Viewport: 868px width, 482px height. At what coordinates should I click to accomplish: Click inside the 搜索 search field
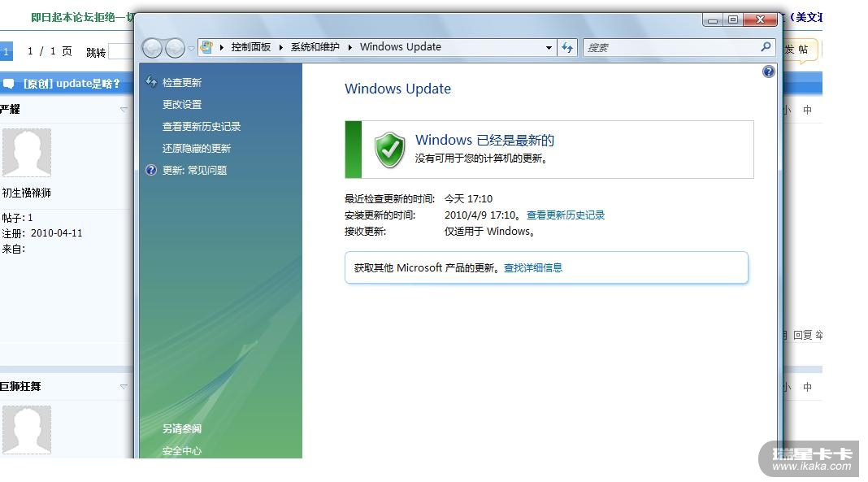(x=671, y=48)
